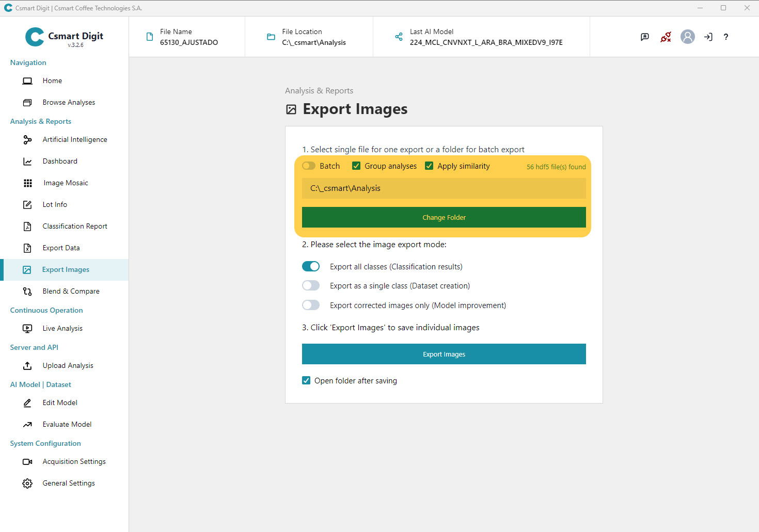759x532 pixels.
Task: Click the red disconnected plug icon
Action: coord(666,37)
